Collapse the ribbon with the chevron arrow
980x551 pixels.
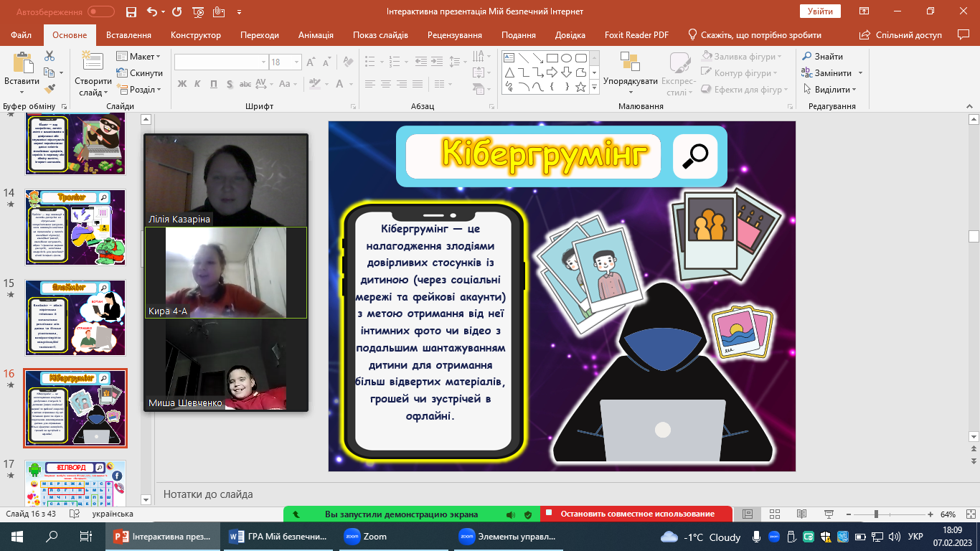tap(969, 106)
